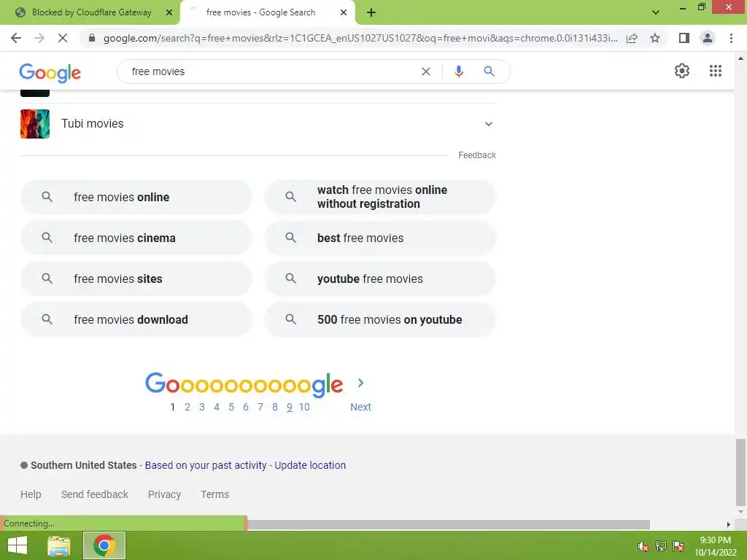Search related 'free movies download'
This screenshot has height=560, width=747.
pyautogui.click(x=136, y=319)
